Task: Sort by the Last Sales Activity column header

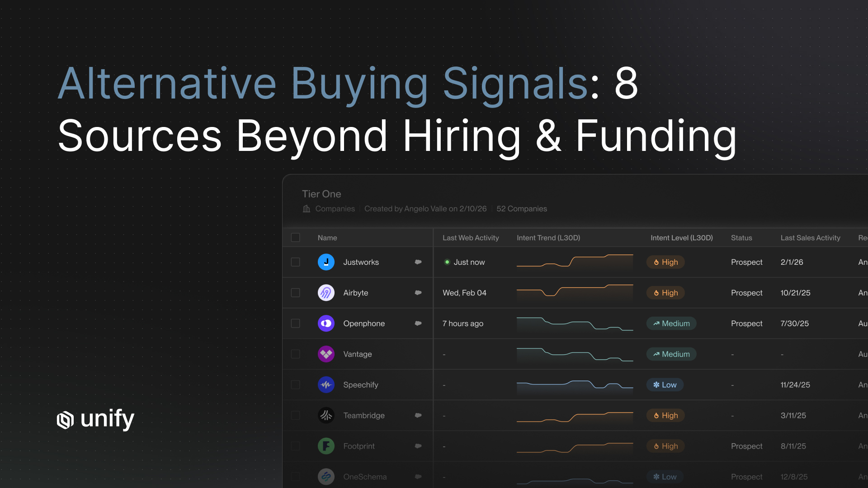Action: (810, 238)
